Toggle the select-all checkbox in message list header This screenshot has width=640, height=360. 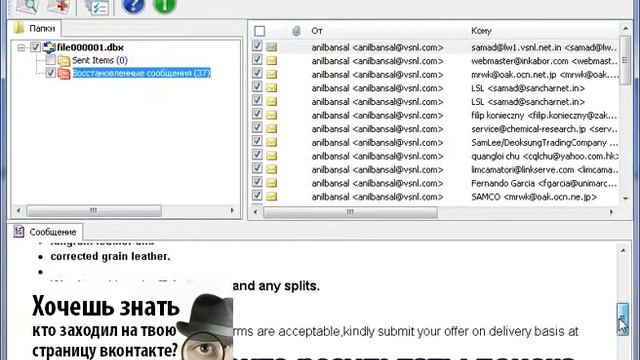(260, 31)
